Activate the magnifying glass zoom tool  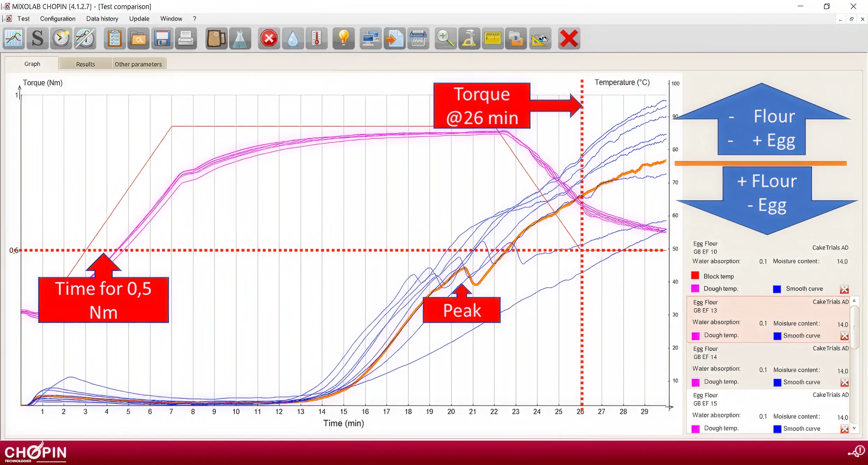tap(446, 38)
